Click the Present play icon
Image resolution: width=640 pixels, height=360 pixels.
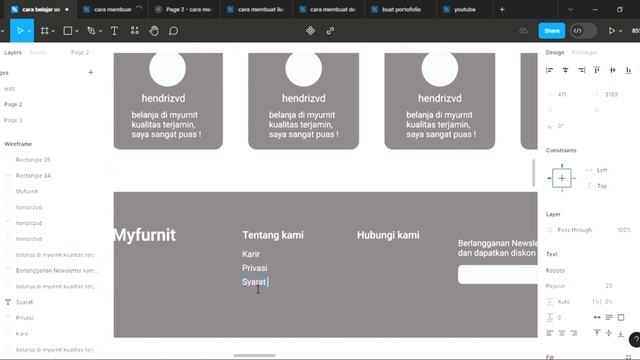tap(611, 31)
